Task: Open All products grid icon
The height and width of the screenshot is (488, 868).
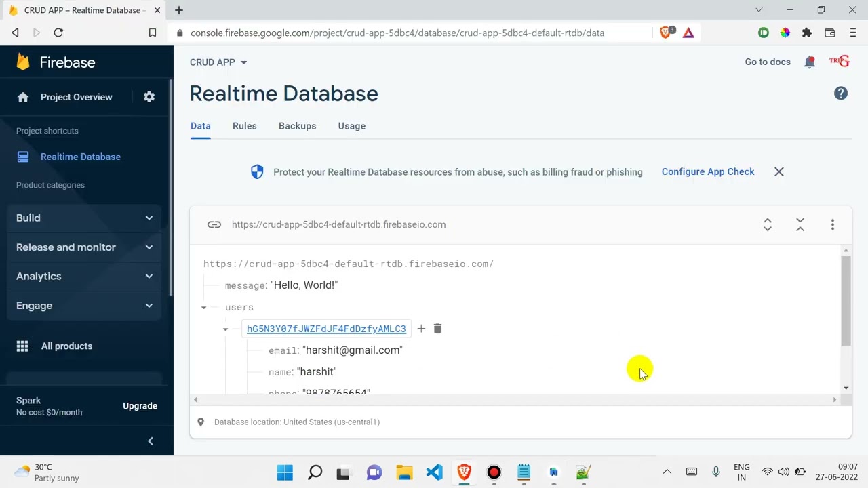Action: [x=22, y=346]
